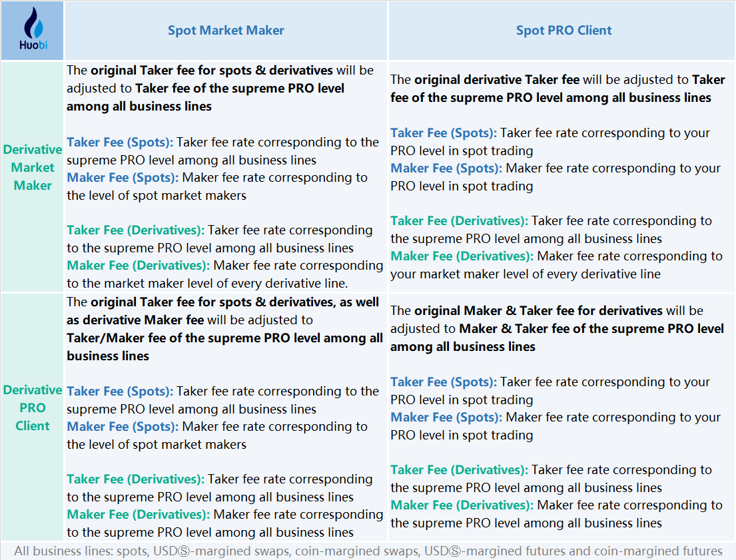Click the Derivative Market Maker row label
Image resolution: width=736 pixels, height=560 pixels.
[x=33, y=168]
